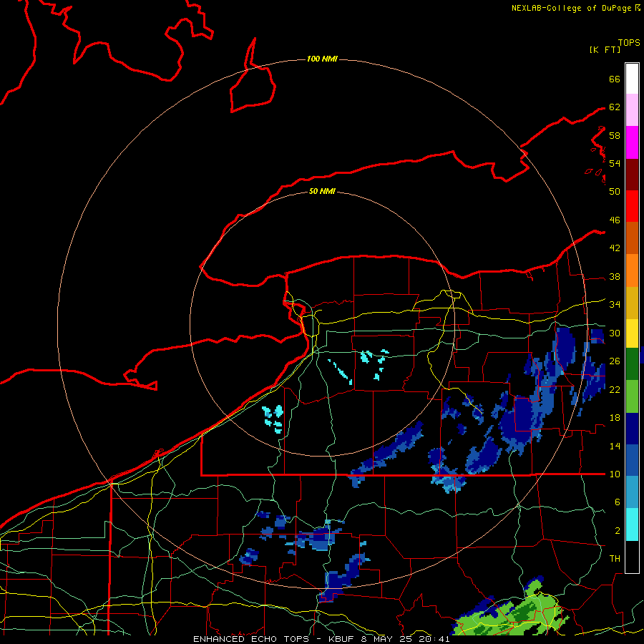644x644 pixels.
Task: Click the TOPS legend title
Action: pyautogui.click(x=629, y=42)
